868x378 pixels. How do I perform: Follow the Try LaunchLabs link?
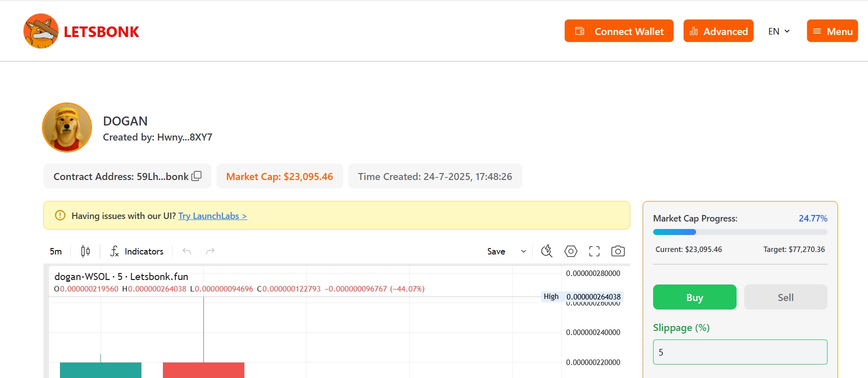[212, 216]
